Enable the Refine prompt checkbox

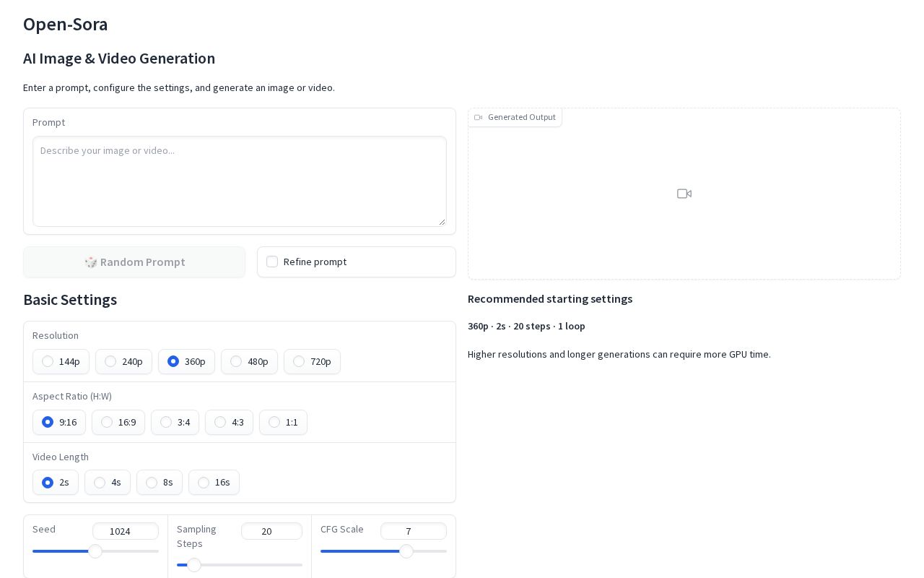tap(272, 262)
